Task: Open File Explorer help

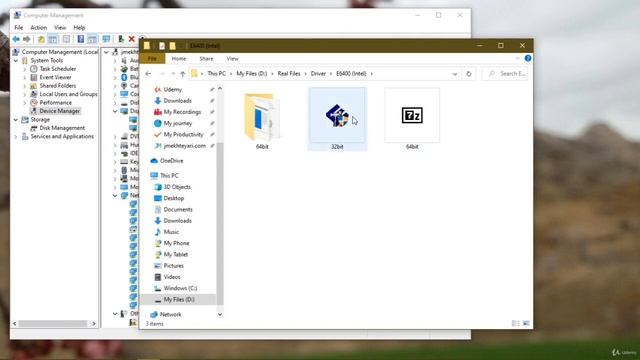Action: tap(528, 58)
